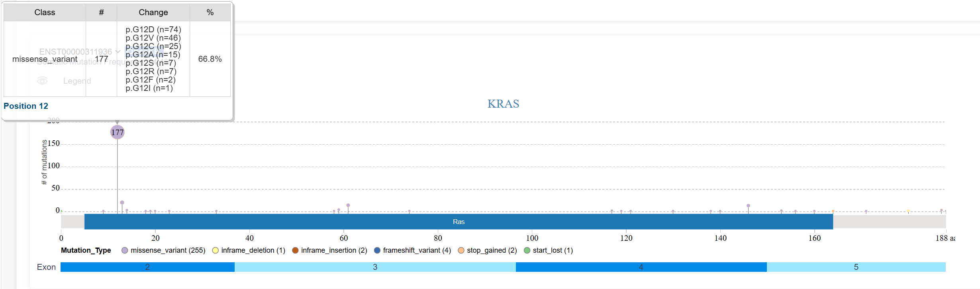This screenshot has height=289, width=980.
Task: Click the Position 12 heading in tooltip
Action: point(26,106)
